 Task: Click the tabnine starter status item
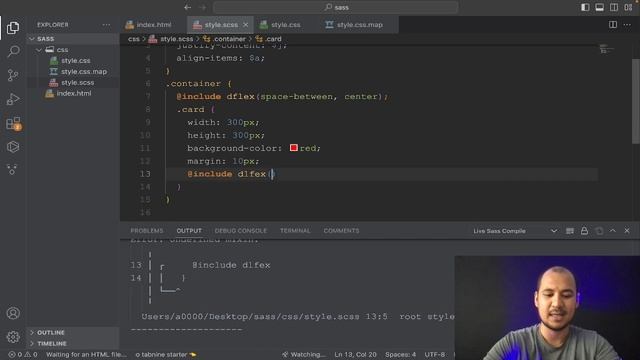(x=165, y=355)
